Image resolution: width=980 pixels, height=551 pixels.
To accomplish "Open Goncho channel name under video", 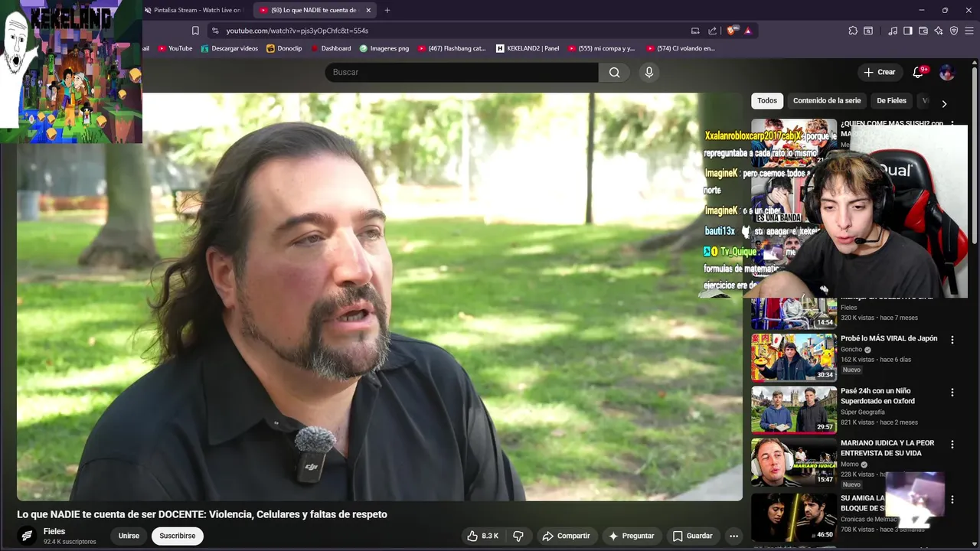I will coord(851,350).
